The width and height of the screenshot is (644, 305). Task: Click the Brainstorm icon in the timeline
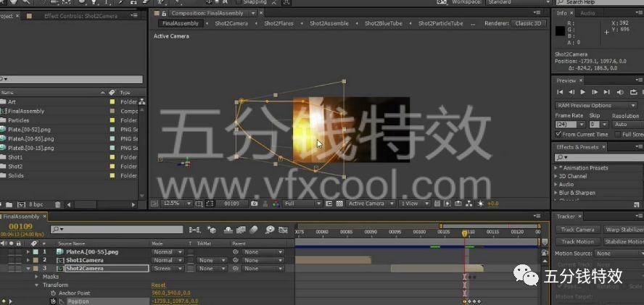click(x=270, y=230)
